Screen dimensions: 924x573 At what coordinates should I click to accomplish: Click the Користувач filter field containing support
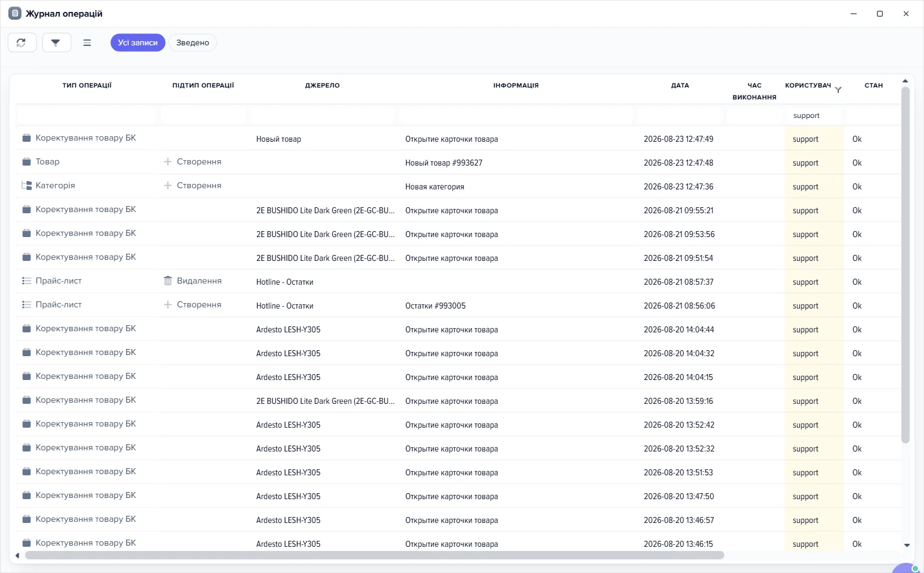coord(814,116)
